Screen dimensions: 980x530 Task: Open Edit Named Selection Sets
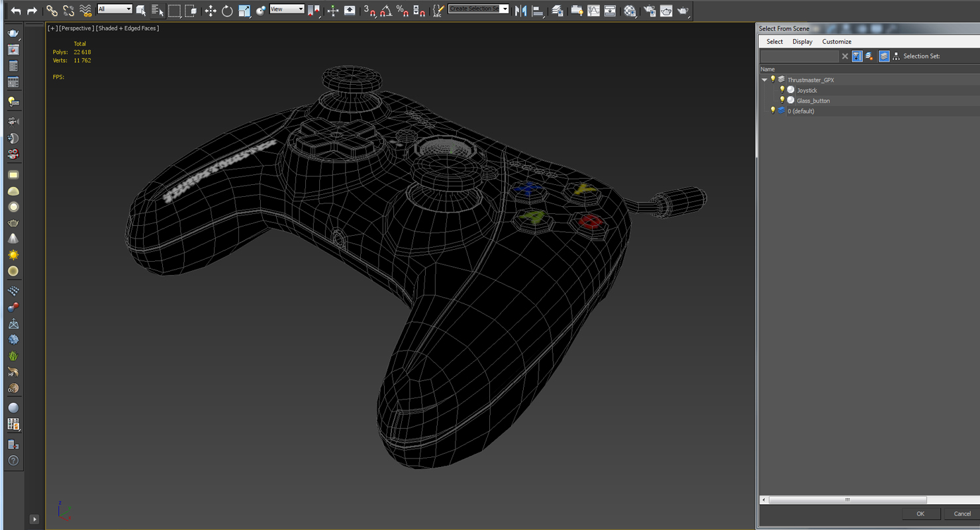(x=438, y=11)
